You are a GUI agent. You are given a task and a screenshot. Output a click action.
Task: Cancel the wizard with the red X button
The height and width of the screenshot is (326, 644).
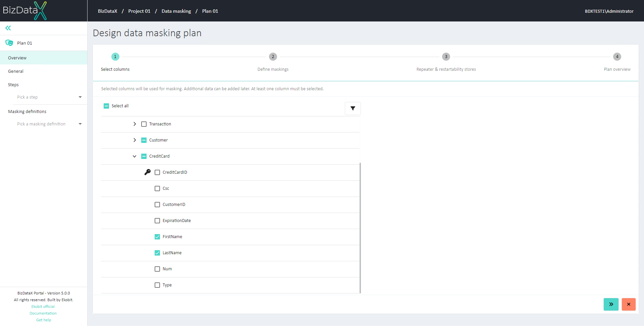pyautogui.click(x=629, y=304)
